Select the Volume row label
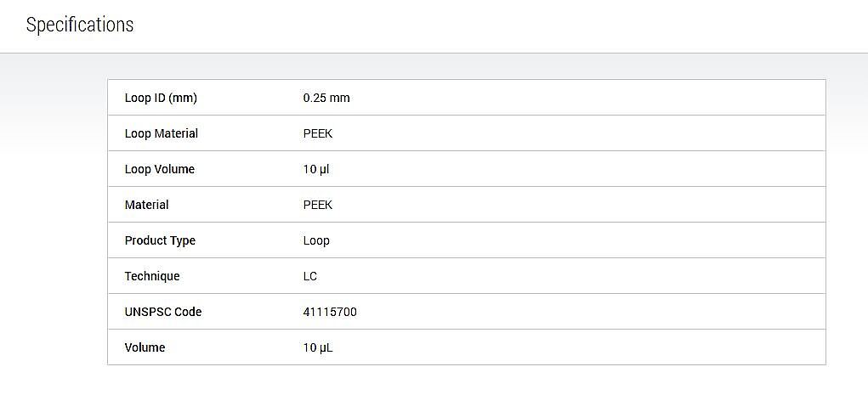This screenshot has height=395, width=868. [x=145, y=347]
